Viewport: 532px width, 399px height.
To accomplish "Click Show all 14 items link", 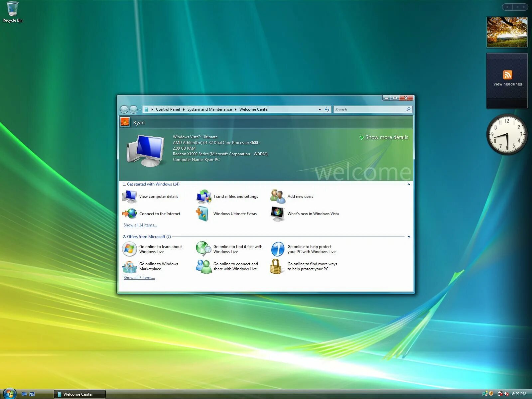I will 140,225.
